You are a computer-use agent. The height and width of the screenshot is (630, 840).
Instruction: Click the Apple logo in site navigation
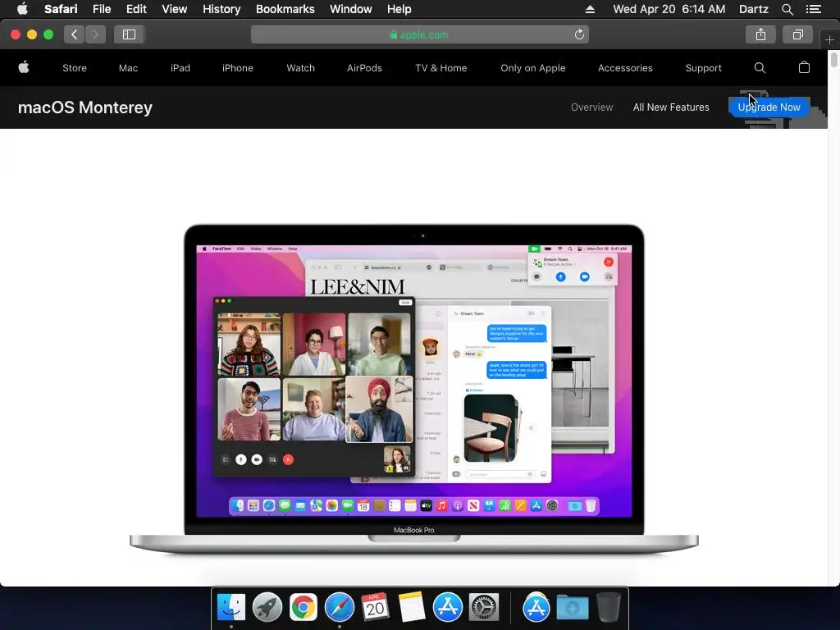coord(24,67)
